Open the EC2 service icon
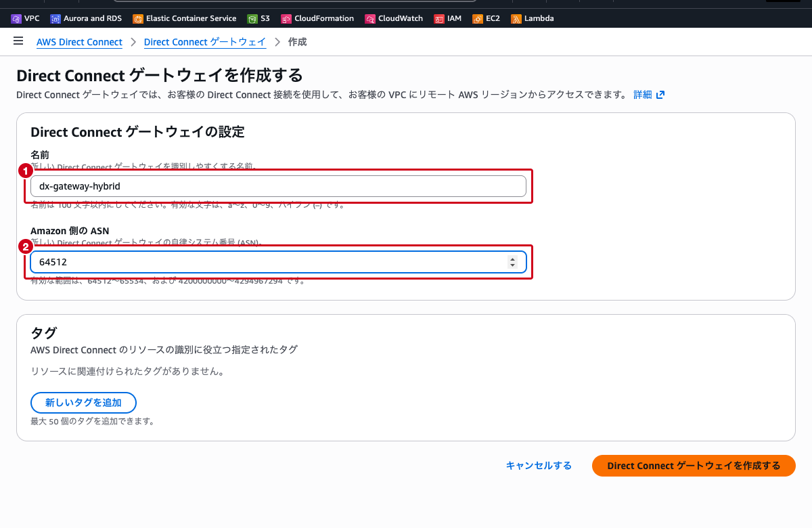Viewport: 812px width, 528px height. [478, 19]
